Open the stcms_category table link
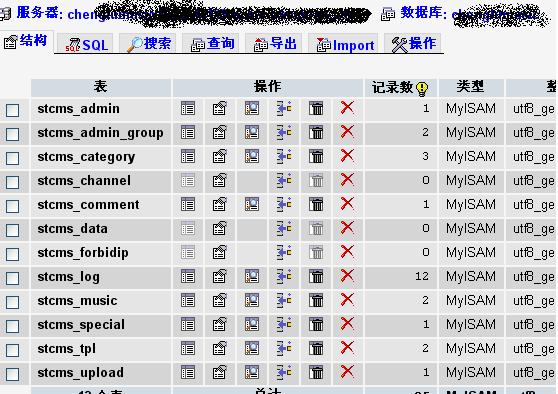Screen dimensions: 558x394 (86, 157)
